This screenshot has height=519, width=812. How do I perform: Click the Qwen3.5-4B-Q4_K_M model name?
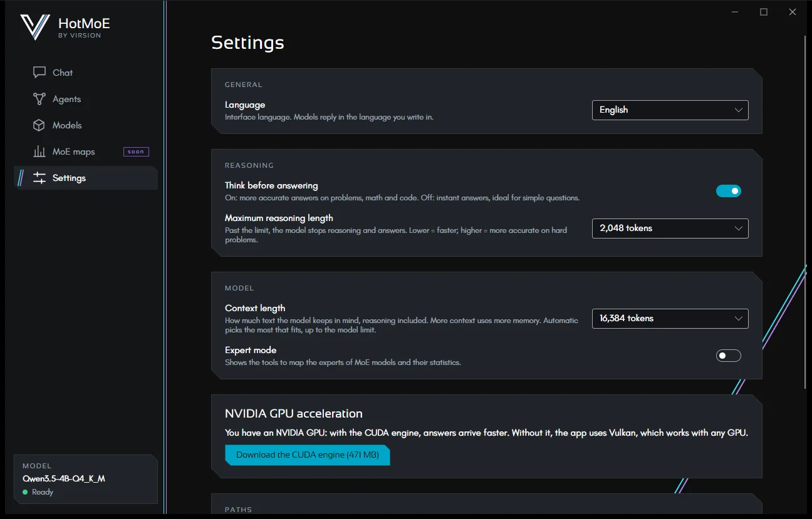64,479
